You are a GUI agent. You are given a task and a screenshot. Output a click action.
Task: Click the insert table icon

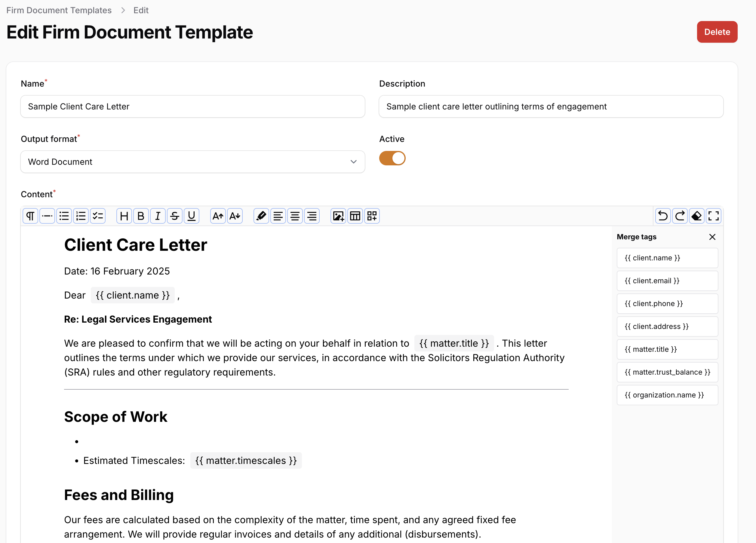355,216
